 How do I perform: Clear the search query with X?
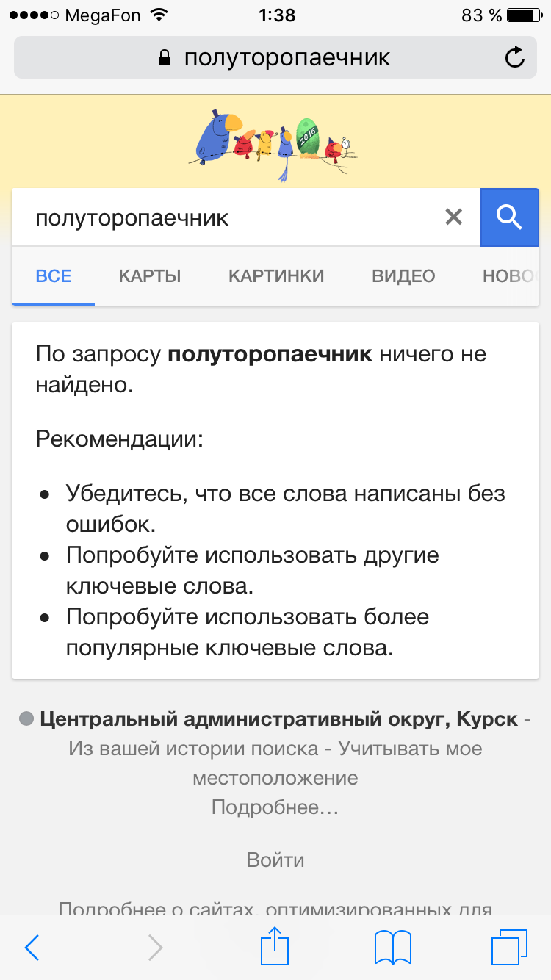click(x=454, y=217)
